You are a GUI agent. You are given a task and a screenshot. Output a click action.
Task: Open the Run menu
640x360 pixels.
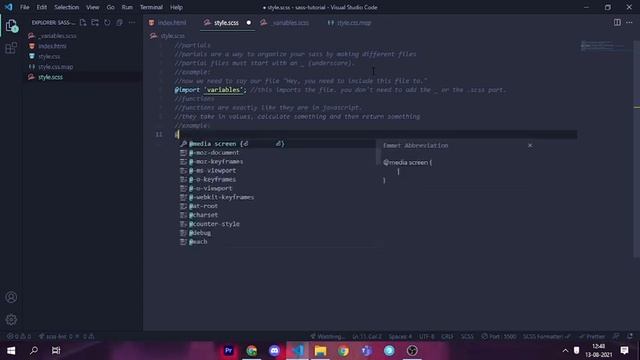(127, 7)
